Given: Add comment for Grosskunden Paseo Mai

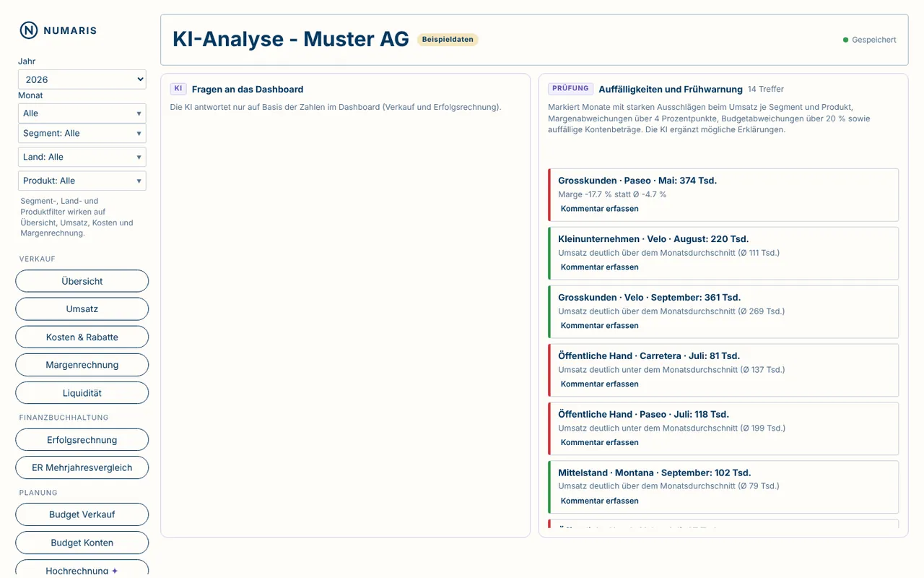Looking at the screenshot, I should coord(600,209).
